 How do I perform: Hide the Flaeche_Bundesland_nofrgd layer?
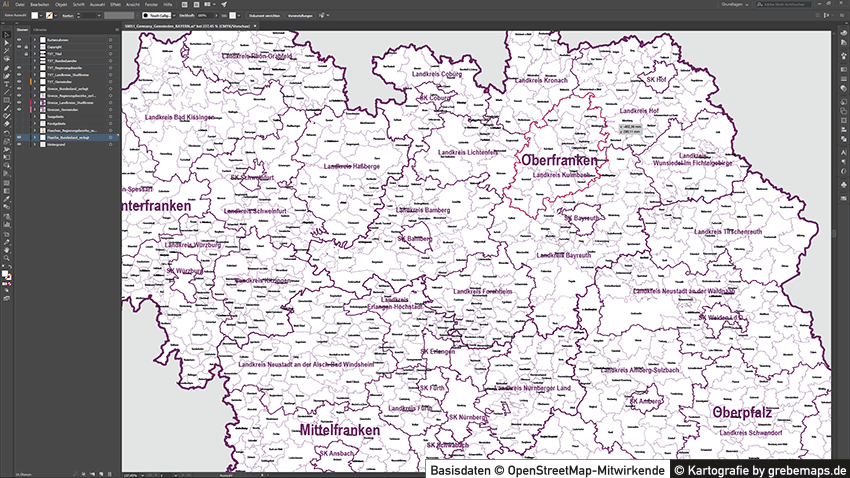pos(19,137)
